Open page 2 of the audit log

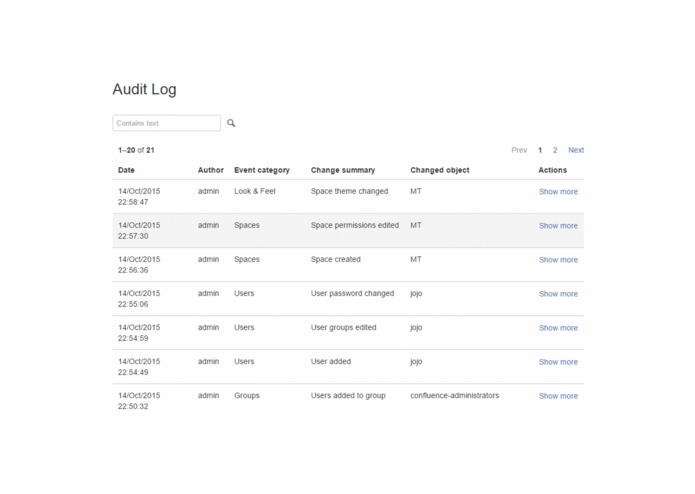click(x=555, y=150)
